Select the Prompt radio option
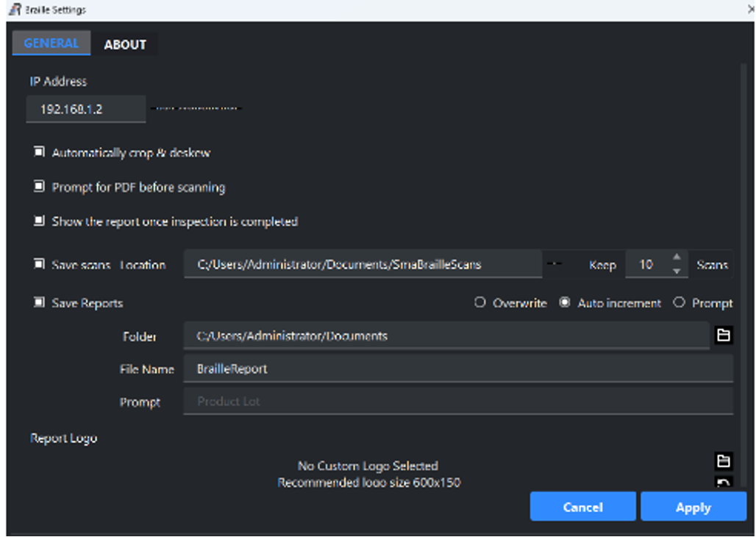 (679, 302)
